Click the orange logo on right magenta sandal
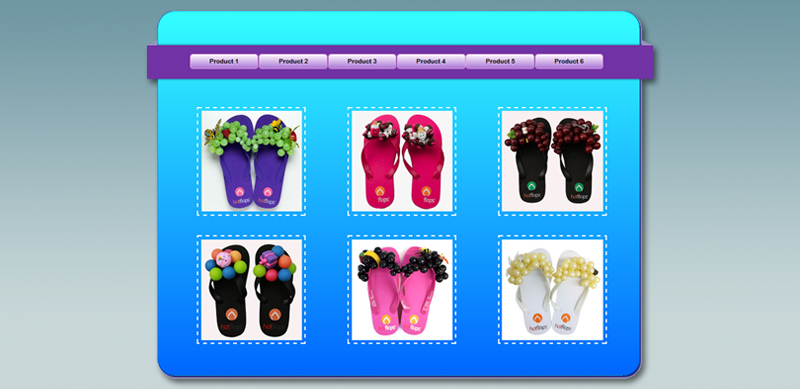The height and width of the screenshot is (389, 800). [x=426, y=191]
